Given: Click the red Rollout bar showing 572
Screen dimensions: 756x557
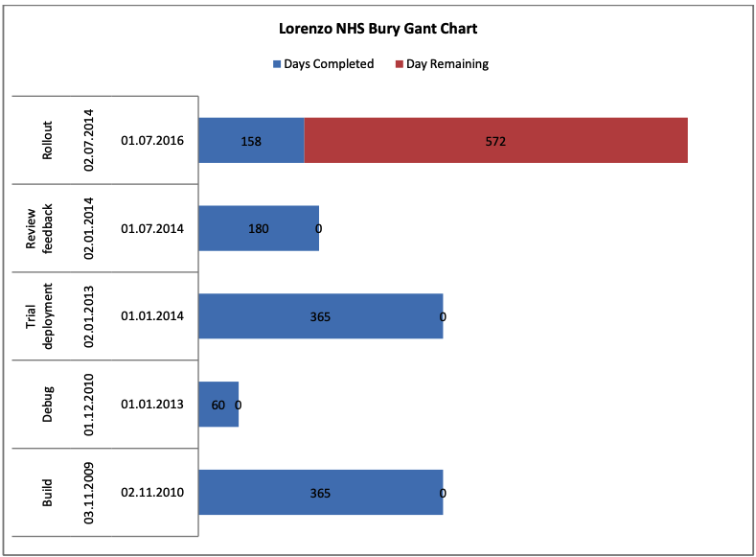Looking at the screenshot, I should click(495, 140).
